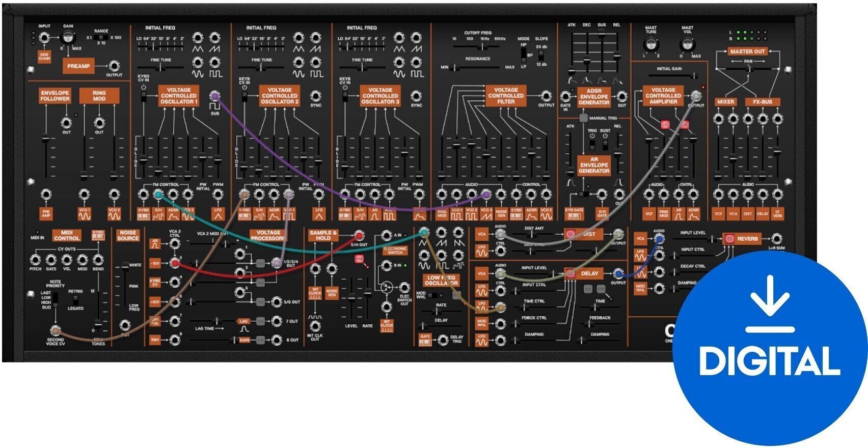Viewport: 868px width, 448px height.
Task: Click the MANUAL TRIG button
Action: pos(583,118)
